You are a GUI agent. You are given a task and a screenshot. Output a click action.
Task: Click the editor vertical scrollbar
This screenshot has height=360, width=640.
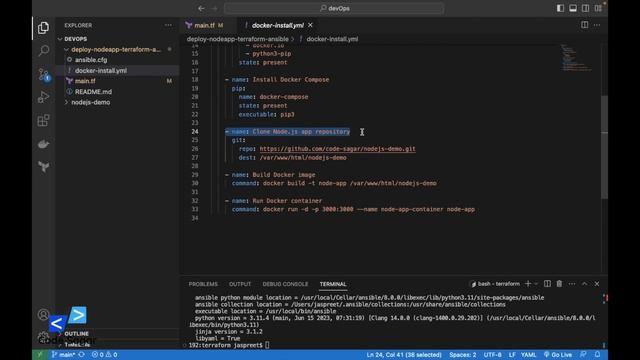[604, 147]
